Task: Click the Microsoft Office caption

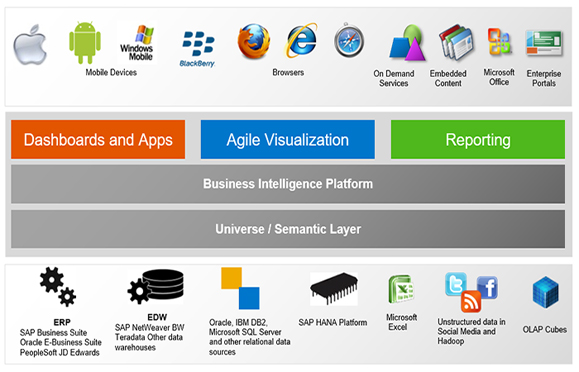Action: pos(499,77)
